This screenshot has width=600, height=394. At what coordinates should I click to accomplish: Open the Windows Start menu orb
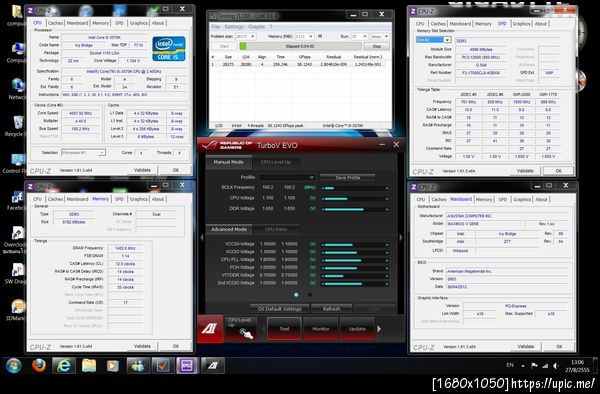(x=13, y=366)
